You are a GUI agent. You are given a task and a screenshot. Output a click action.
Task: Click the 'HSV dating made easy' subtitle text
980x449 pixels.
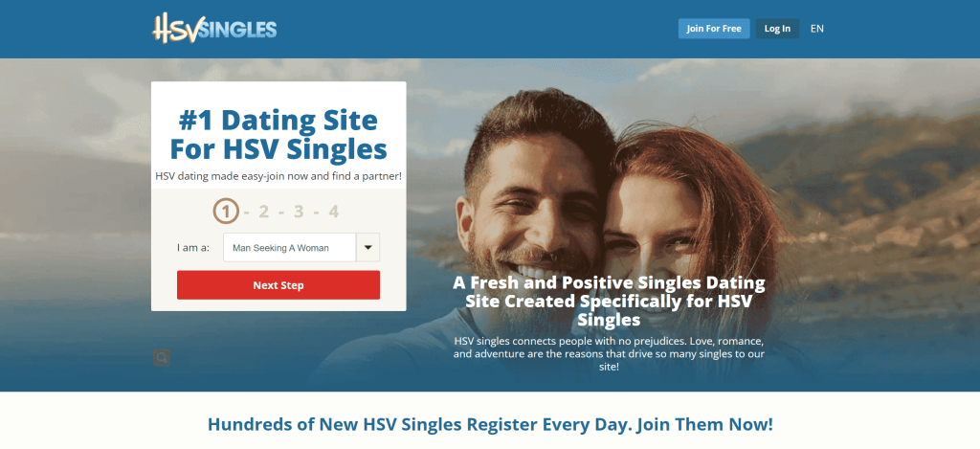pos(278,176)
